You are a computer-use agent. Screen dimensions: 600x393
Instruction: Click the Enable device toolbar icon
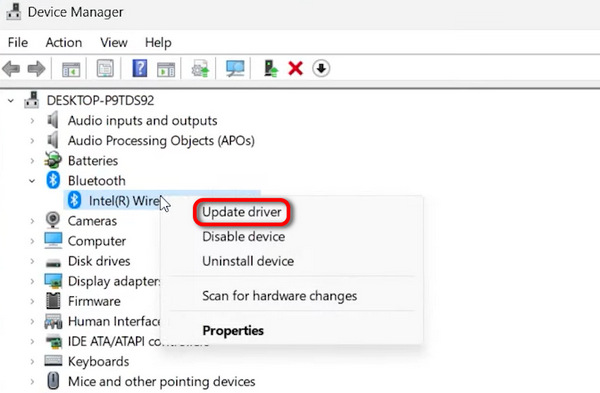271,68
